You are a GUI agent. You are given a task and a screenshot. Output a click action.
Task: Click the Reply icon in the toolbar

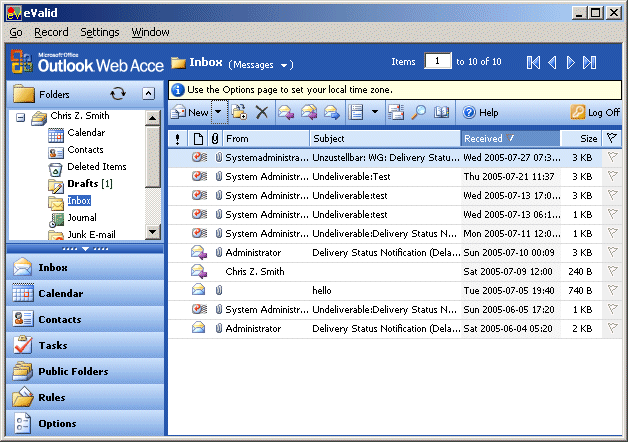(287, 113)
